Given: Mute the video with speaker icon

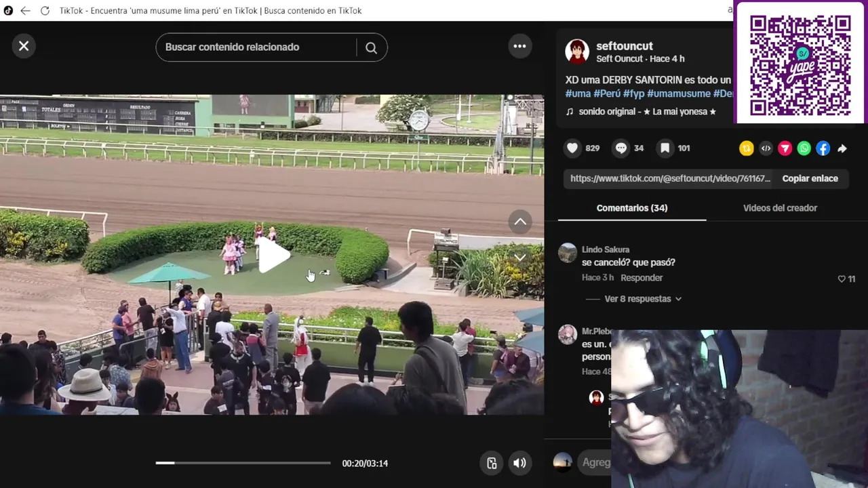Looking at the screenshot, I should pyautogui.click(x=519, y=463).
